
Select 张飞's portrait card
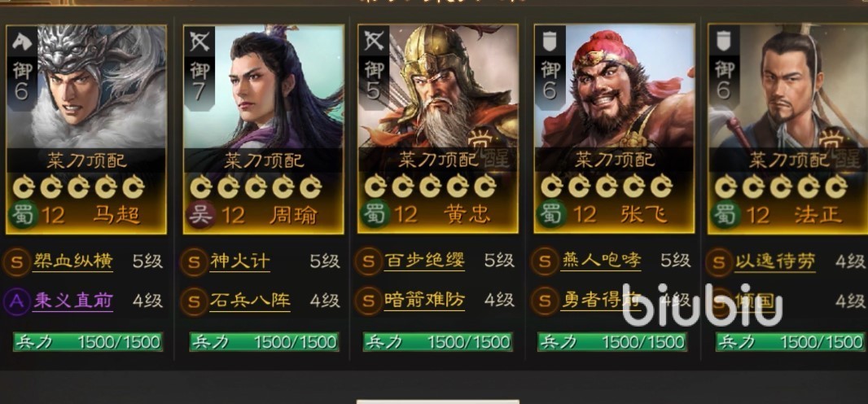614,129
